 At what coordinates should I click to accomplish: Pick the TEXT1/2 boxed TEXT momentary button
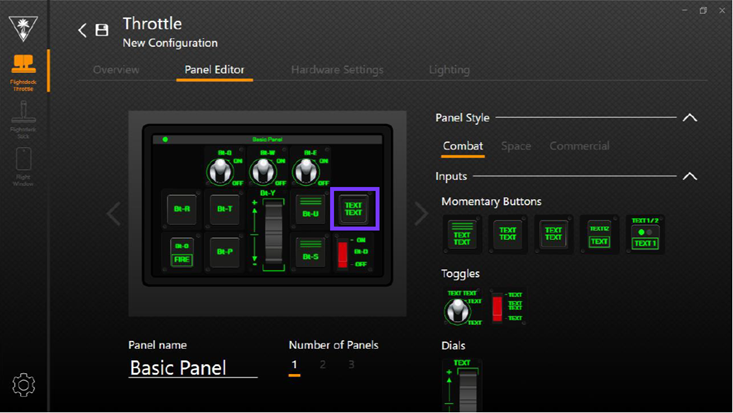click(599, 234)
